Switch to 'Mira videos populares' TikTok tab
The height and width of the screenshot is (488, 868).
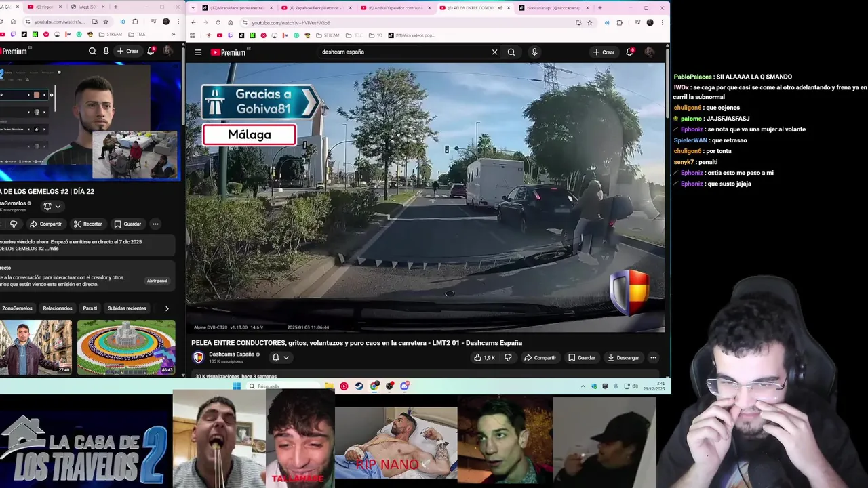pyautogui.click(x=239, y=8)
